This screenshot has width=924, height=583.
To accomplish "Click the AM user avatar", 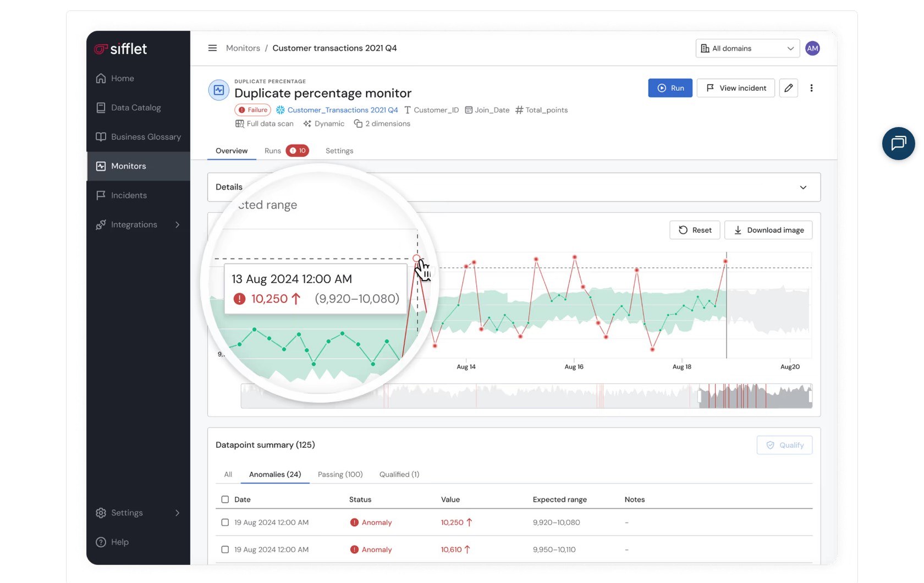I will pyautogui.click(x=812, y=48).
